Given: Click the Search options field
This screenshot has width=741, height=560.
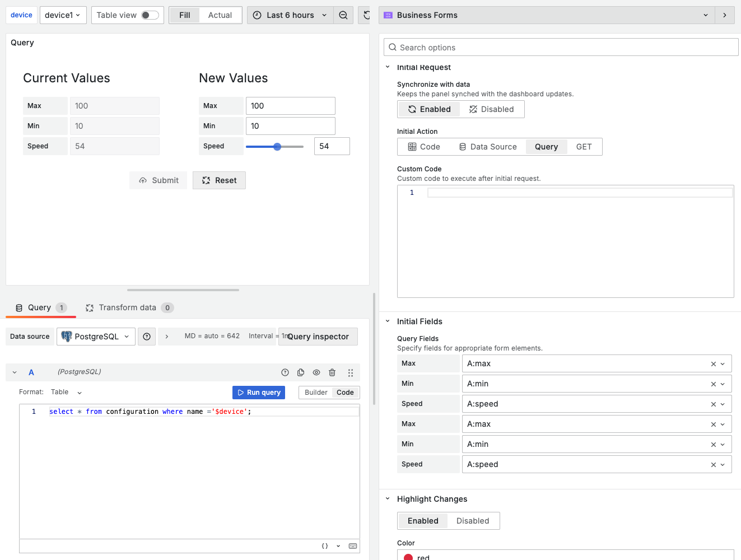Looking at the screenshot, I should click(560, 47).
